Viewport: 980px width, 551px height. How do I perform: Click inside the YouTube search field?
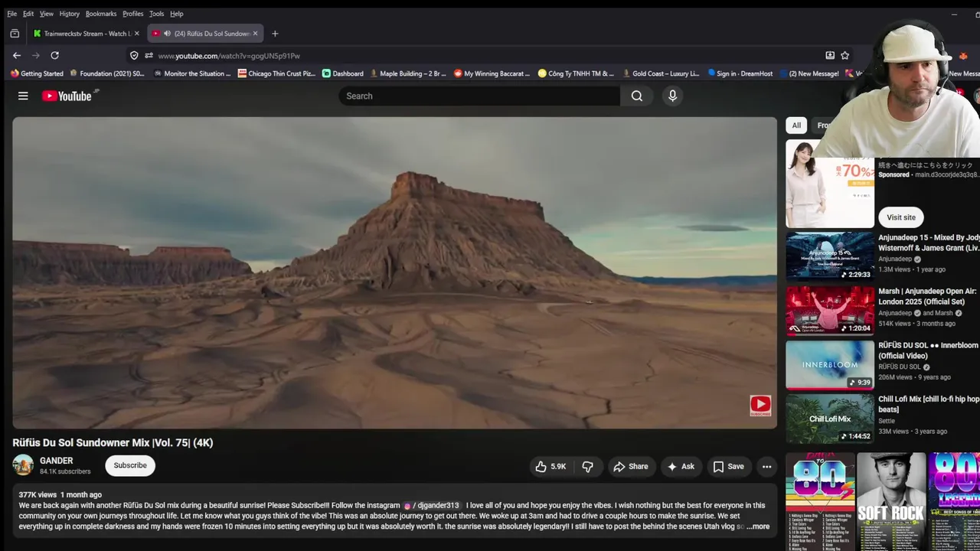point(480,96)
